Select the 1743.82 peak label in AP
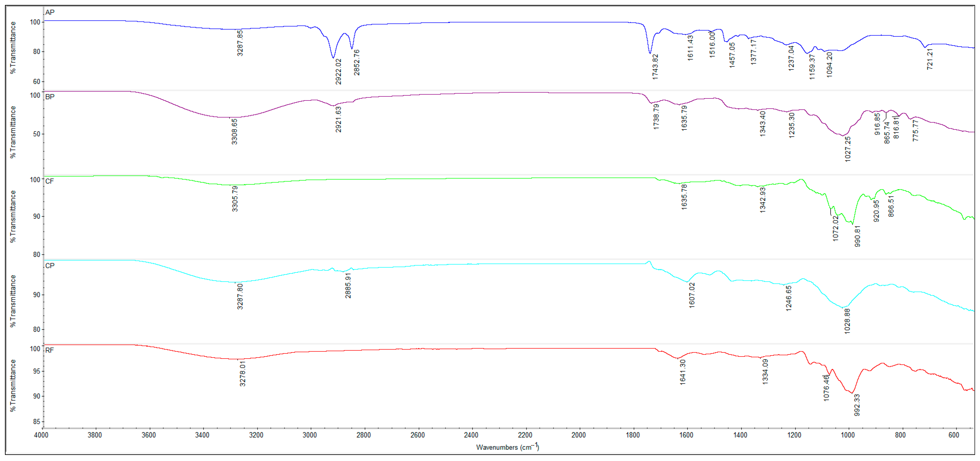This screenshot has height=461, width=980. [655, 67]
